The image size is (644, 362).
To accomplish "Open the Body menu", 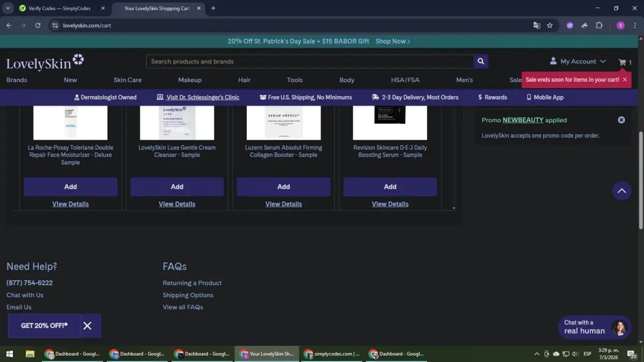I will pos(347,80).
